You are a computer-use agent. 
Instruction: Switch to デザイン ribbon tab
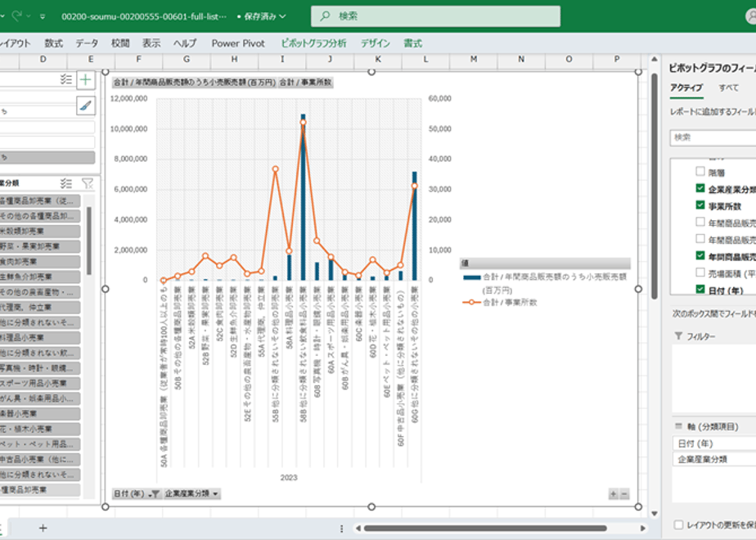pyautogui.click(x=375, y=43)
